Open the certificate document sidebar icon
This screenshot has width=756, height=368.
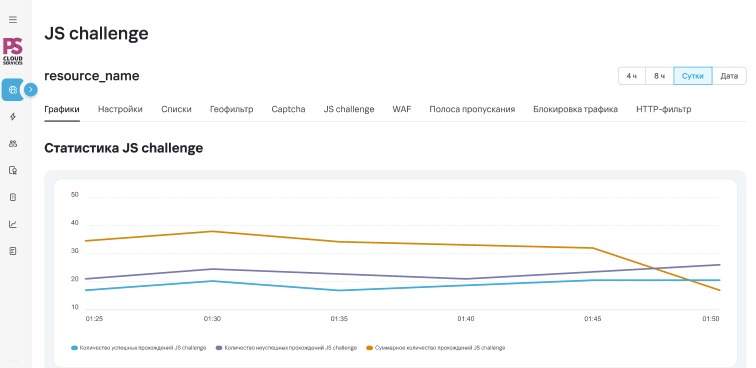[13, 170]
